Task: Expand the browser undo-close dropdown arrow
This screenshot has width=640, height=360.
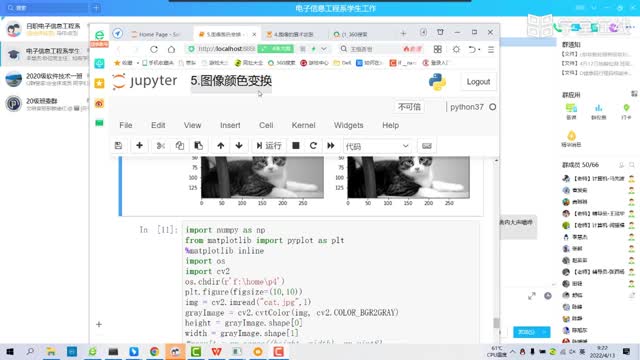Action: pyautogui.click(x=479, y=49)
